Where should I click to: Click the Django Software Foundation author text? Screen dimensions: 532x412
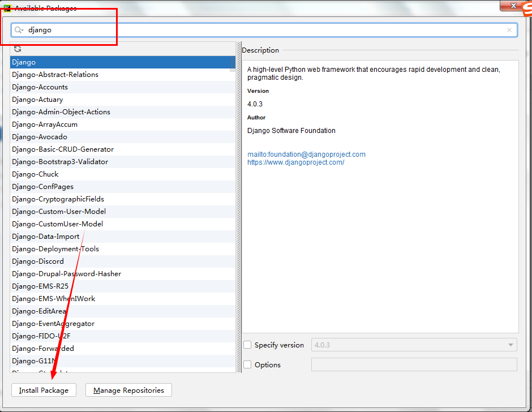pyautogui.click(x=291, y=131)
